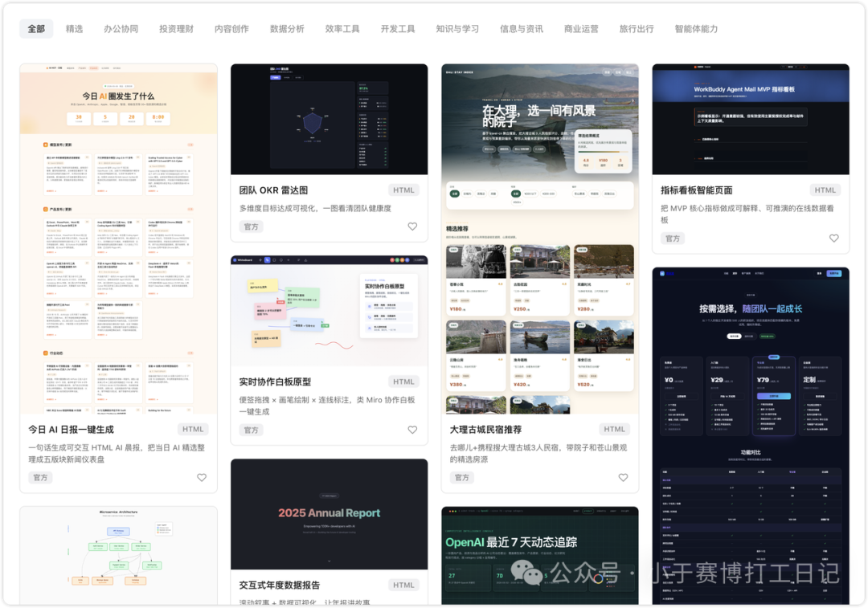Click HTML tag on 大理古城民宿推荐
Viewport: 868px width, 608px height.
(615, 430)
